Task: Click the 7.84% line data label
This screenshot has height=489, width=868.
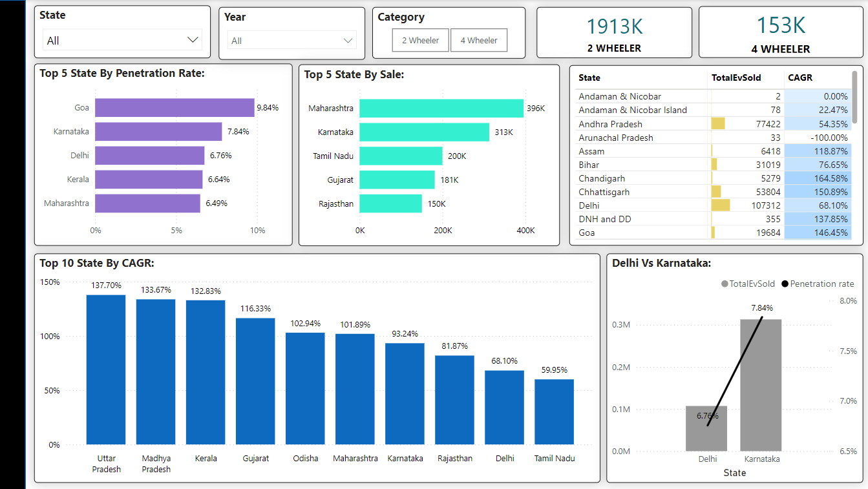Action: (x=762, y=308)
